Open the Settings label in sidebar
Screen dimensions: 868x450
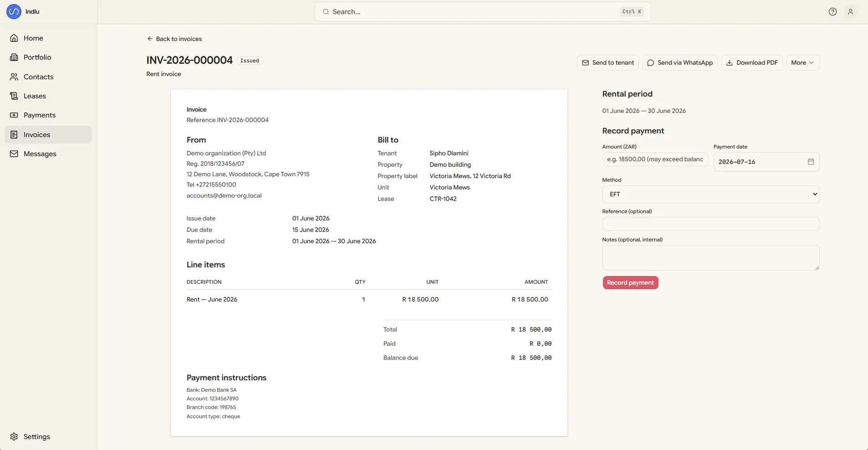37,437
